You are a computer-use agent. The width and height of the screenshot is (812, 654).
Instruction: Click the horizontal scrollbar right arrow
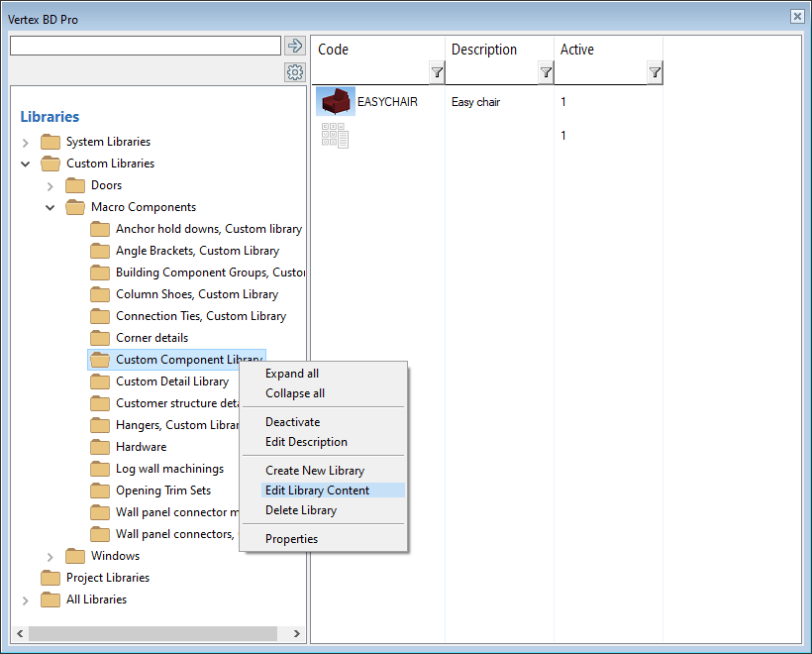[x=296, y=633]
